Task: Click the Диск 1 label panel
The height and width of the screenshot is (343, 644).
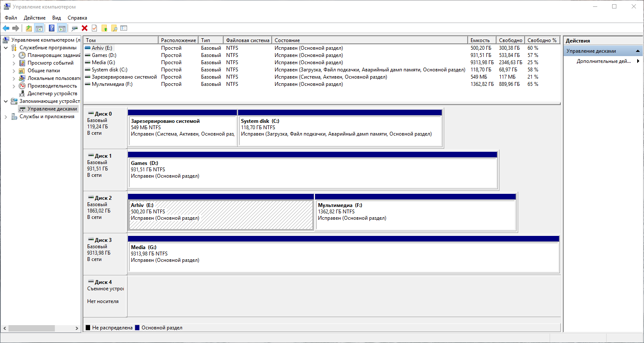Action: [x=105, y=170]
